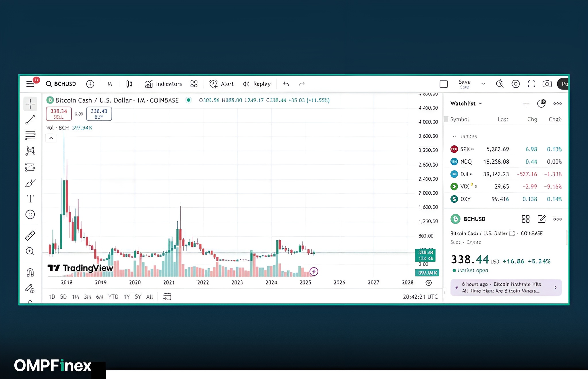Click the Buy 338.43 button
Image resolution: width=588 pixels, height=379 pixels.
click(x=99, y=113)
